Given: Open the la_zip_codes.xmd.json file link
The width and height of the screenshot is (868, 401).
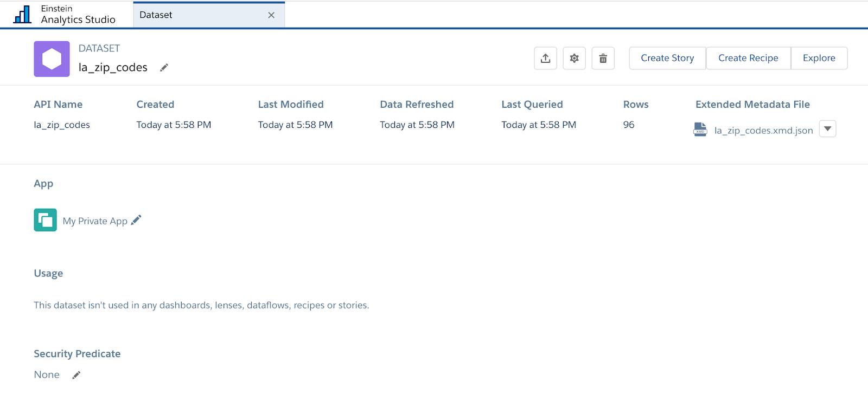Looking at the screenshot, I should (x=763, y=130).
